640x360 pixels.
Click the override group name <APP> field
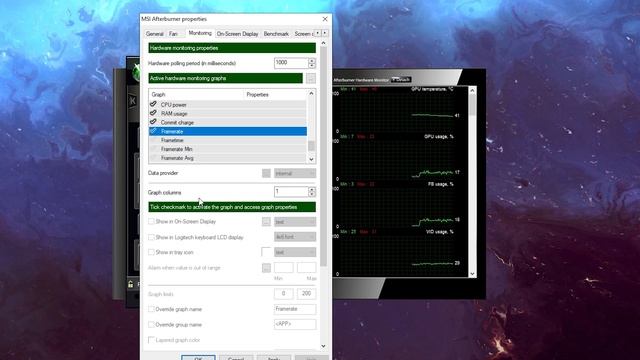tap(295, 324)
